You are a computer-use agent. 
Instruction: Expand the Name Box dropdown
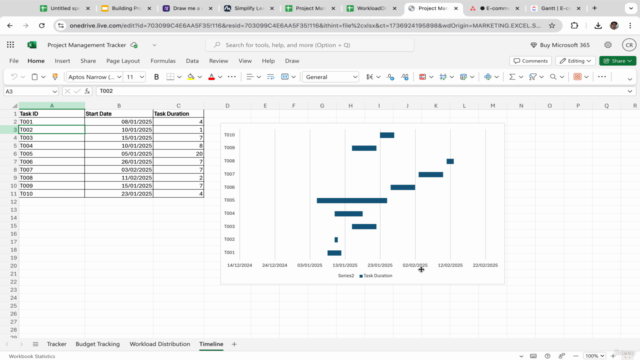54,91
